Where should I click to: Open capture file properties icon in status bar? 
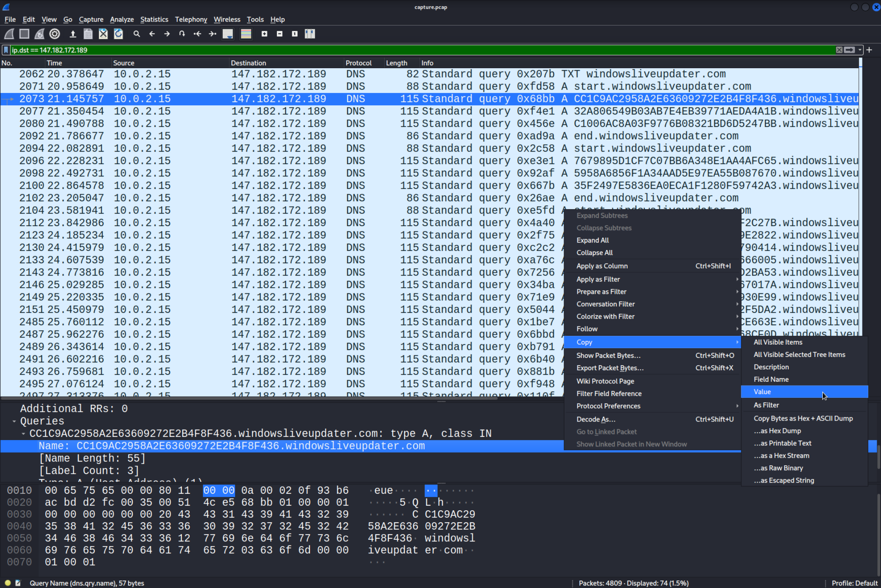click(18, 583)
